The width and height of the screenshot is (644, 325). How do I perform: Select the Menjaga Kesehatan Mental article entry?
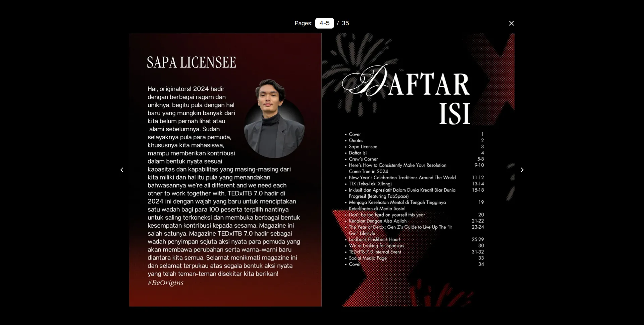point(397,202)
